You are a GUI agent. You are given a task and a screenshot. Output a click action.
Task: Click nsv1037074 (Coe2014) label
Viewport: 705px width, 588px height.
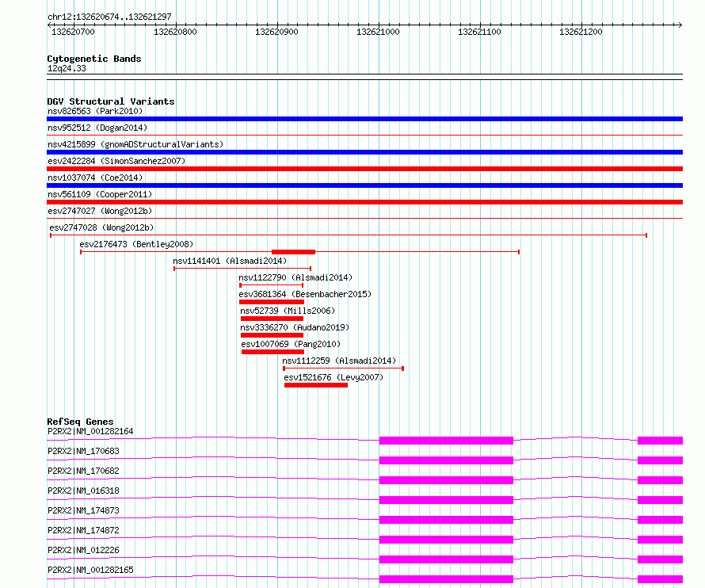[95, 178]
